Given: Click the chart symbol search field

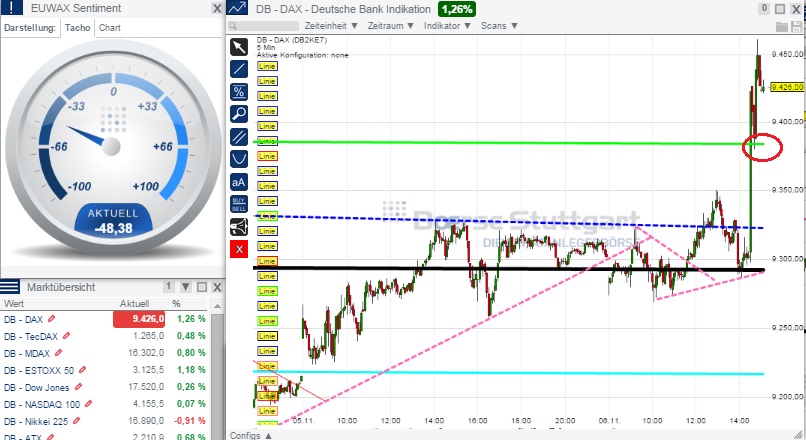Looking at the screenshot, I should pos(264,26).
